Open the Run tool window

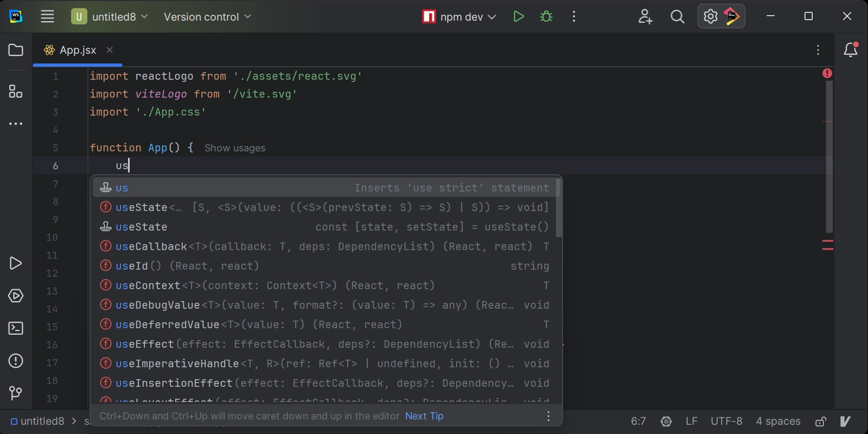click(16, 264)
